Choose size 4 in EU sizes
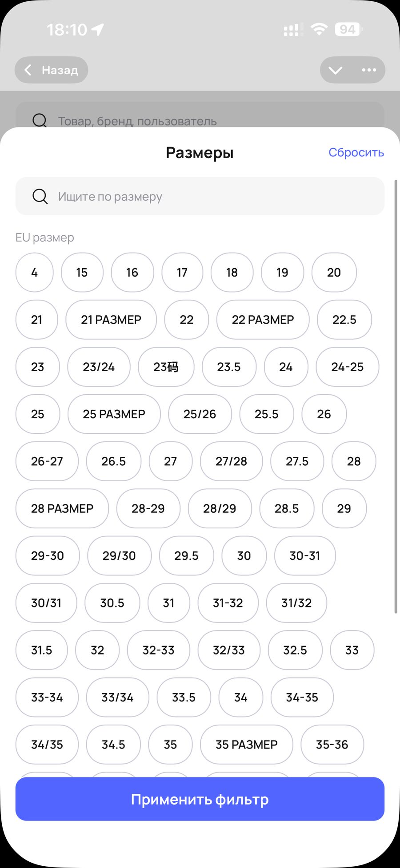The image size is (400, 868). pos(35,273)
